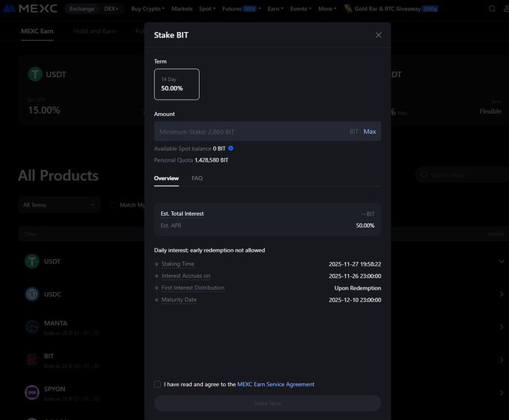The image size is (509, 420).
Task: Expand the MANTA product row
Action: pos(502,327)
